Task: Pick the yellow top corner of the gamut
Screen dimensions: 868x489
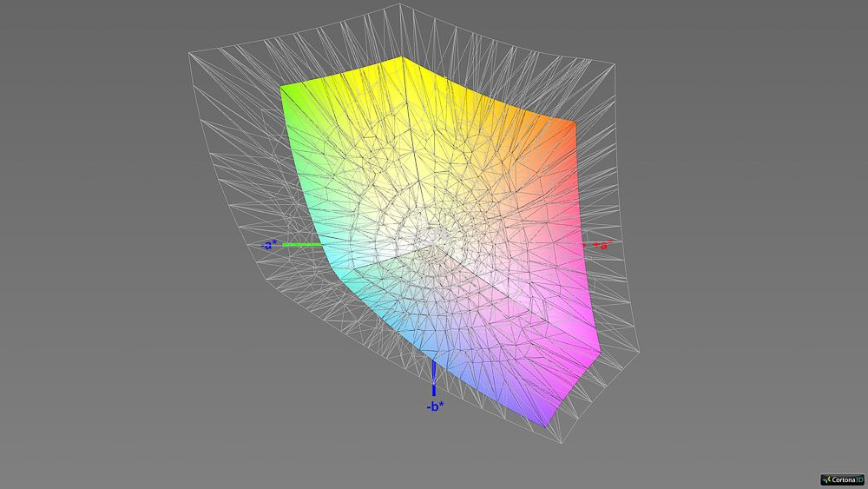Action: [x=401, y=59]
